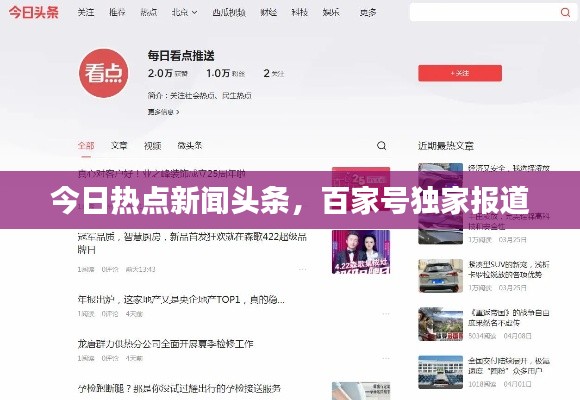Open article mentioning 森歌422超级品牌日

[192, 243]
